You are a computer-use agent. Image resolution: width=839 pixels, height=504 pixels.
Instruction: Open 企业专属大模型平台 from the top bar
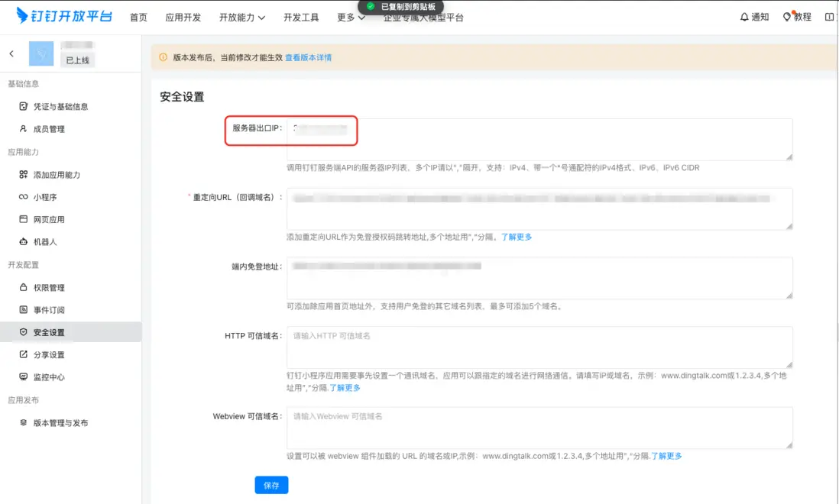tap(423, 16)
